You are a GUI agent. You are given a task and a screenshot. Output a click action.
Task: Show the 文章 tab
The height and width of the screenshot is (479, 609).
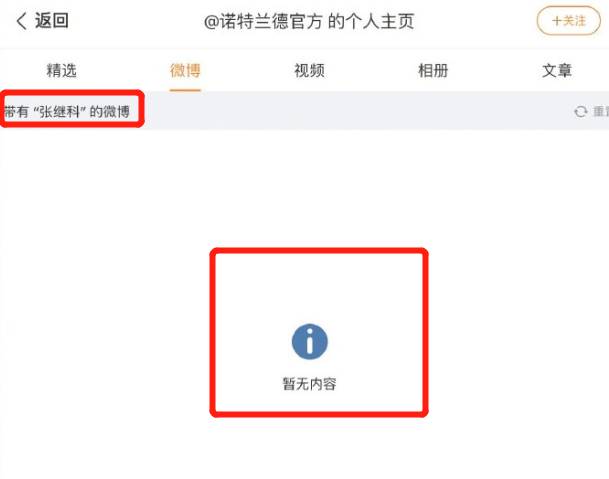(557, 71)
